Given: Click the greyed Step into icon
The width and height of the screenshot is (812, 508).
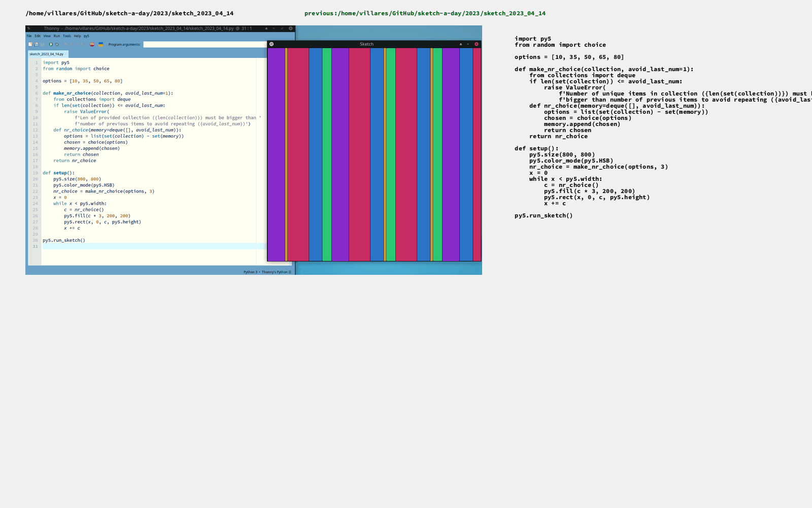Looking at the screenshot, I should 72,44.
